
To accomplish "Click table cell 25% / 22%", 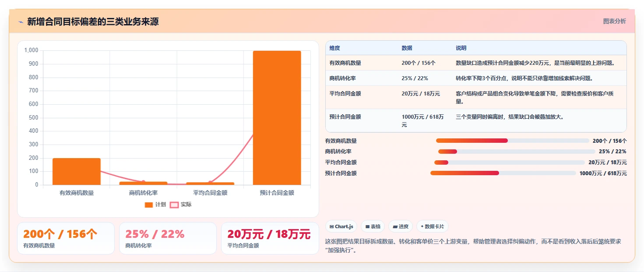I will [415, 78].
